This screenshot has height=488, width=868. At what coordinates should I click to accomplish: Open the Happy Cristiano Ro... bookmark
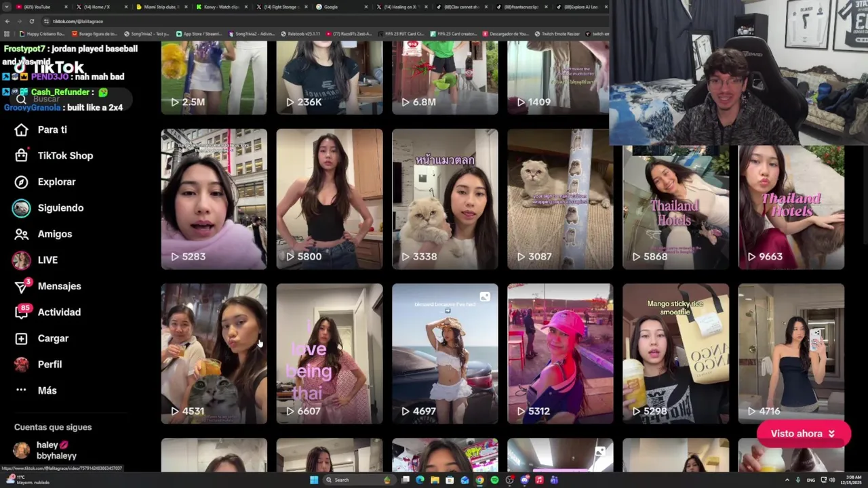(x=41, y=34)
